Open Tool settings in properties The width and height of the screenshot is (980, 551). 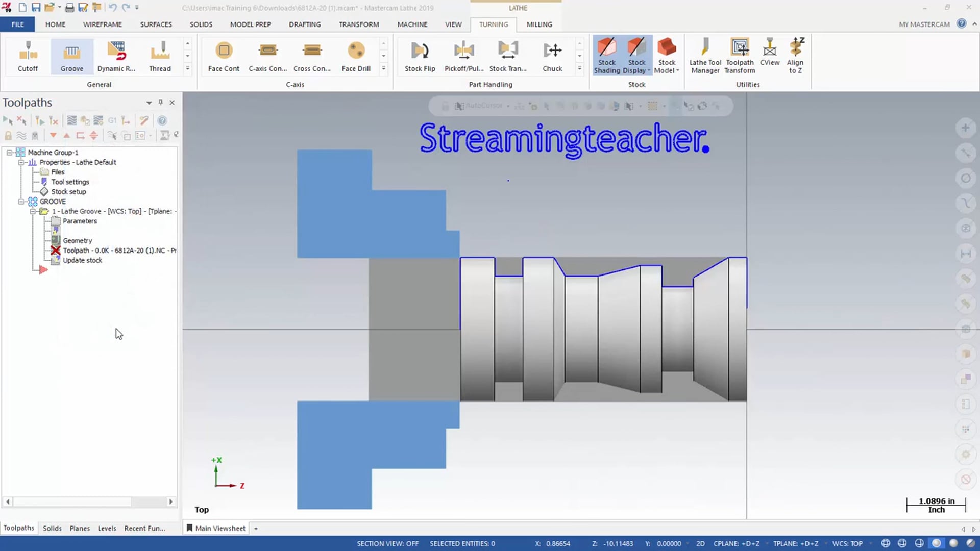pyautogui.click(x=70, y=182)
